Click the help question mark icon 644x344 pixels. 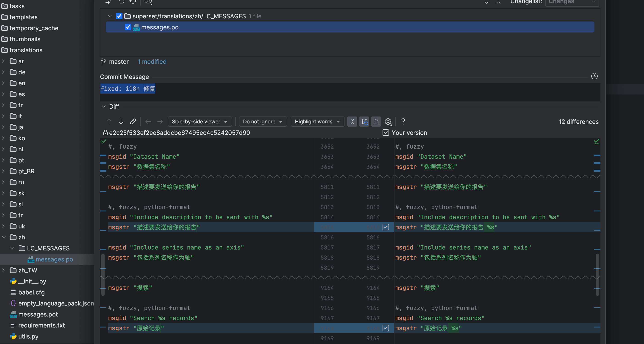403,122
